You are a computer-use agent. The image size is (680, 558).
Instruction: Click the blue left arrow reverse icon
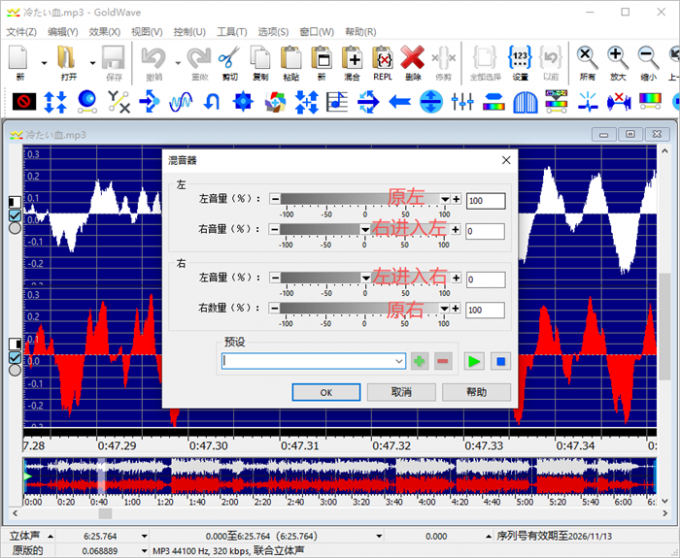pos(399,102)
